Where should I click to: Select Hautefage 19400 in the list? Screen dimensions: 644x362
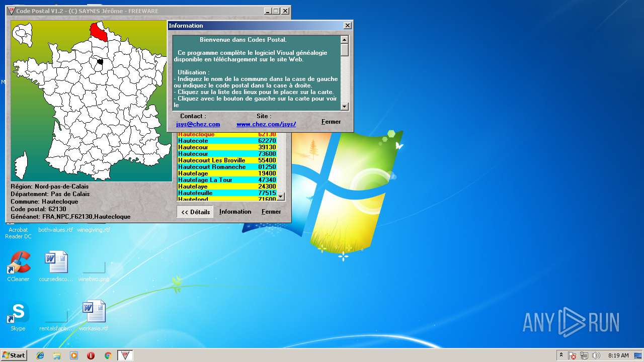[x=227, y=173]
